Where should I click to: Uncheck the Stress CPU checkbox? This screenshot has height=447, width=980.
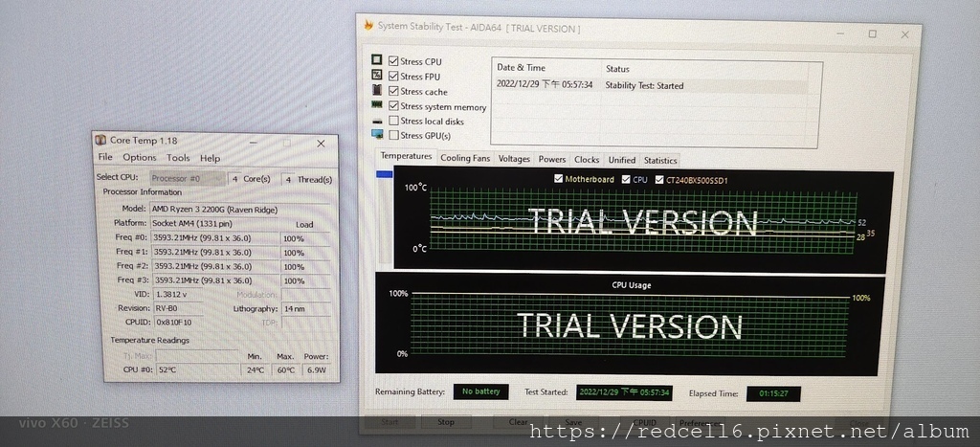tap(393, 60)
